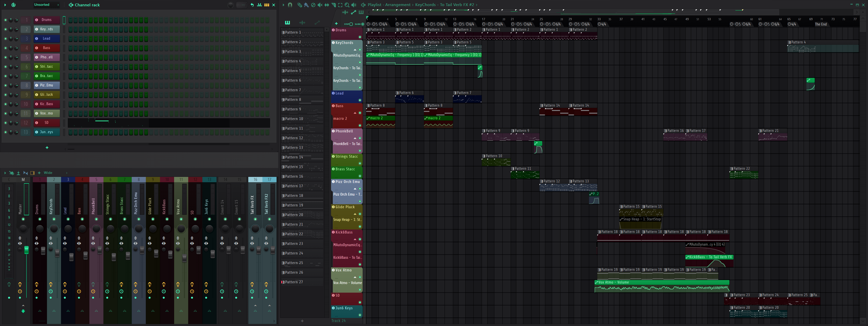The width and height of the screenshot is (868, 326).
Task: Add a new channel with plus button
Action: tap(47, 148)
